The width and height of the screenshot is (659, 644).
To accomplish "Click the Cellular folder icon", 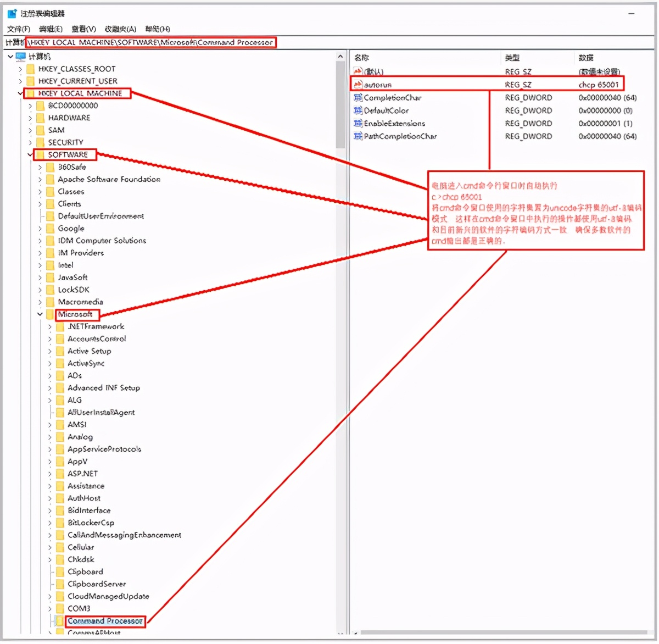I will coord(60,547).
